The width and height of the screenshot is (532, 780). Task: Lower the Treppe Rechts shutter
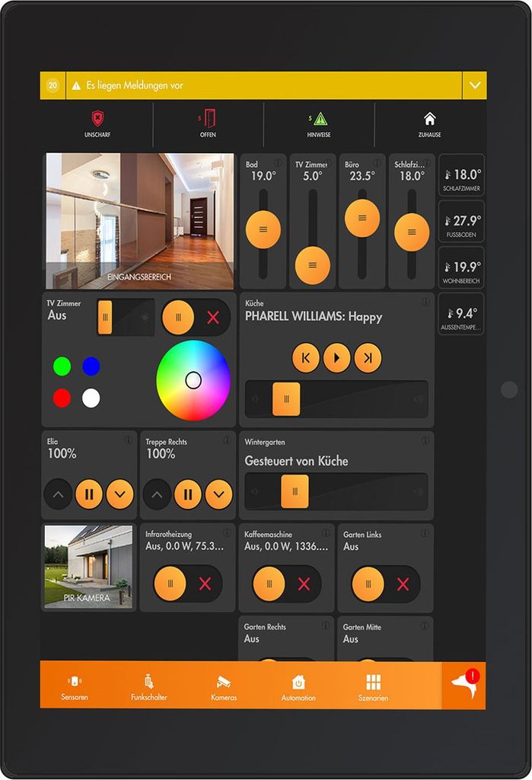tap(218, 494)
